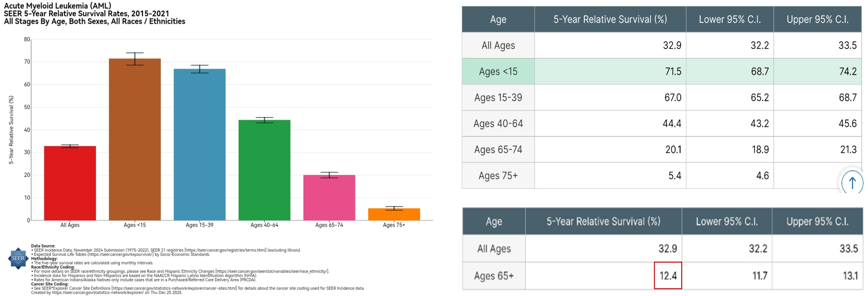Click the blue Ages 15-39 bar
The height and width of the screenshot is (296, 868).
(x=199, y=145)
